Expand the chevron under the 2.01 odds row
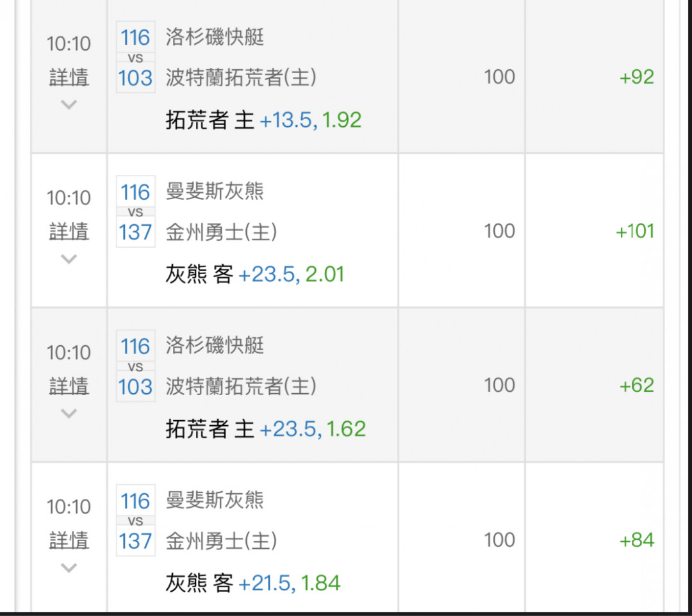 69,259
